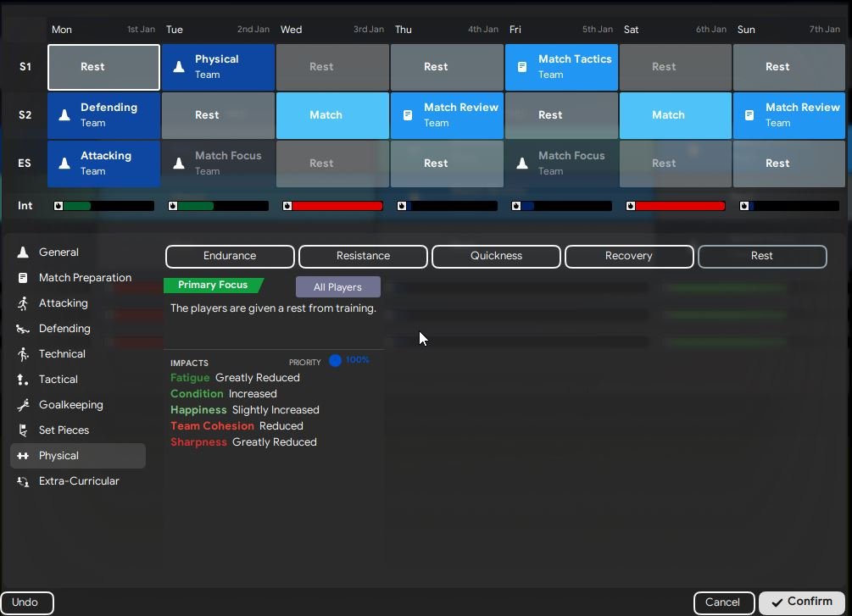Select the Attacking running-player icon
The image size is (852, 616).
(23, 303)
